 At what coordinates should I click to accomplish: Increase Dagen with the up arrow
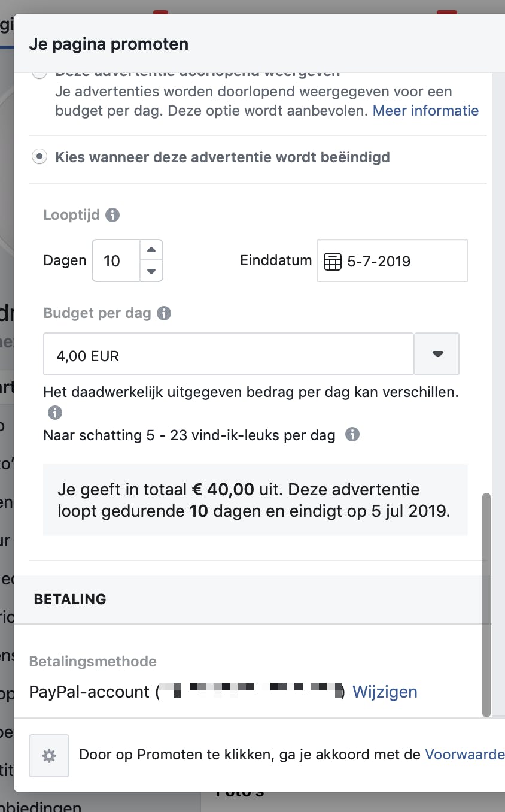click(x=151, y=250)
